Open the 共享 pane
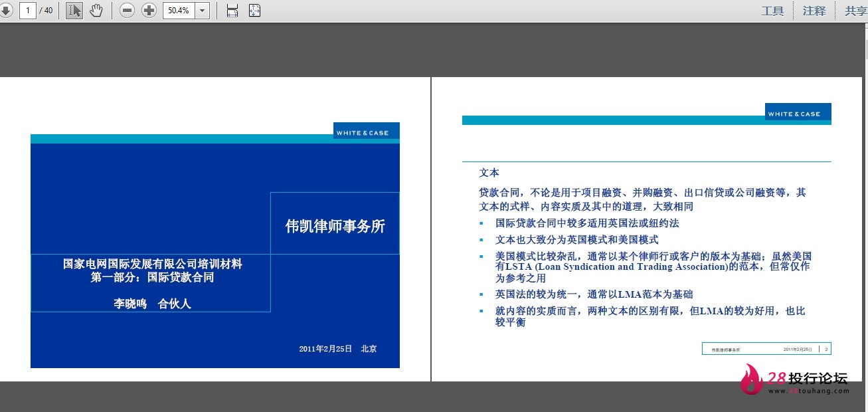 tap(856, 11)
